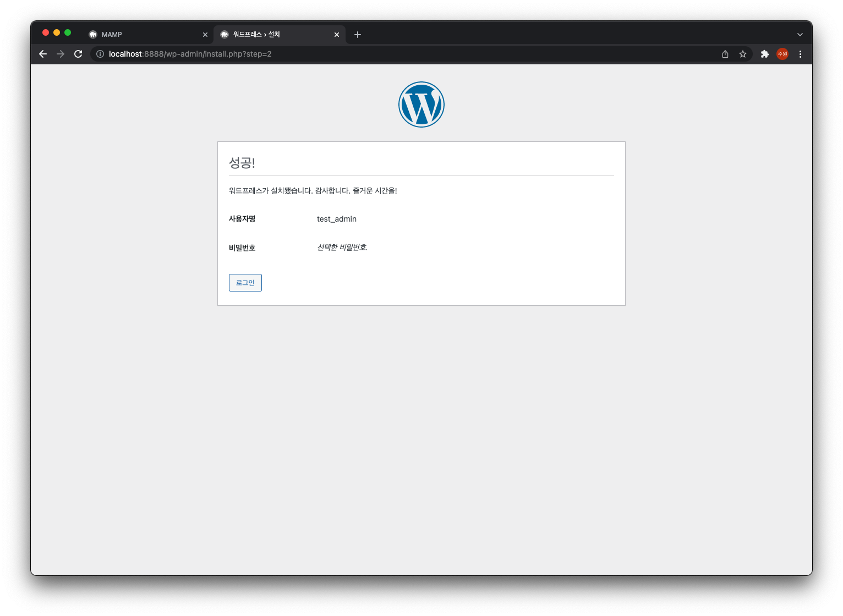This screenshot has width=843, height=616.
Task: Click the browser forward arrow
Action: click(61, 54)
